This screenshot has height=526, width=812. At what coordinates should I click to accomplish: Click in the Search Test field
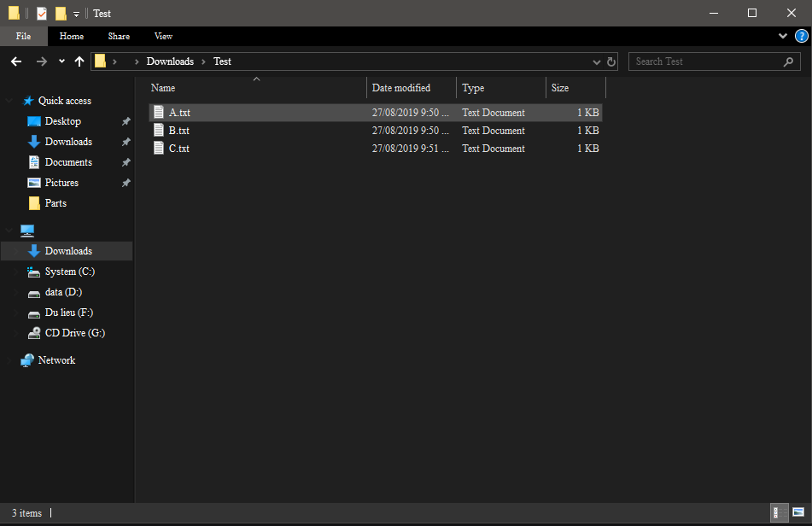704,61
